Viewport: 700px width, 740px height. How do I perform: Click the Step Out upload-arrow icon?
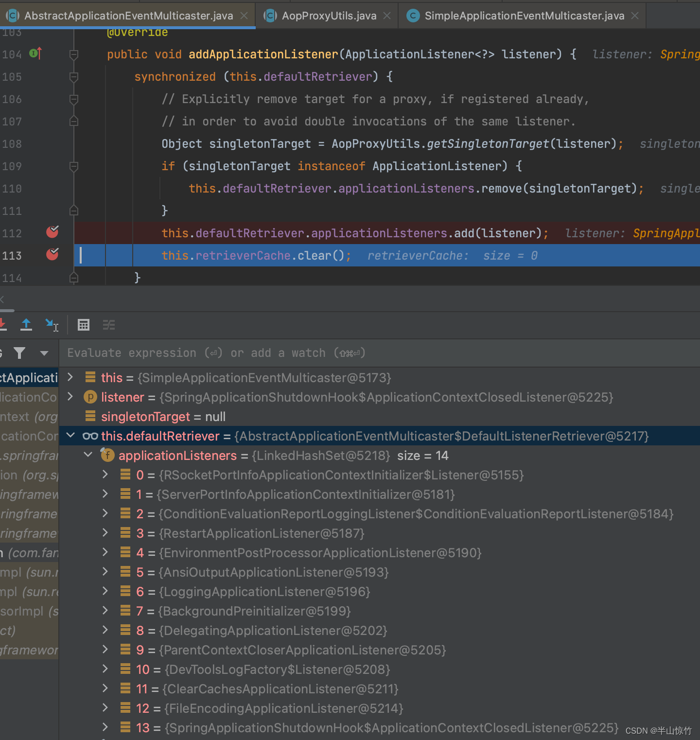tap(26, 325)
